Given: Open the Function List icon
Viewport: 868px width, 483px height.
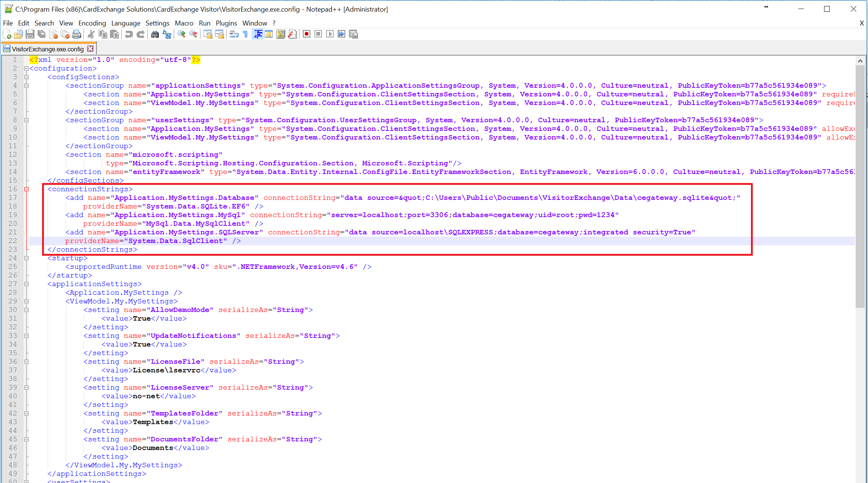Looking at the screenshot, I should (292, 34).
